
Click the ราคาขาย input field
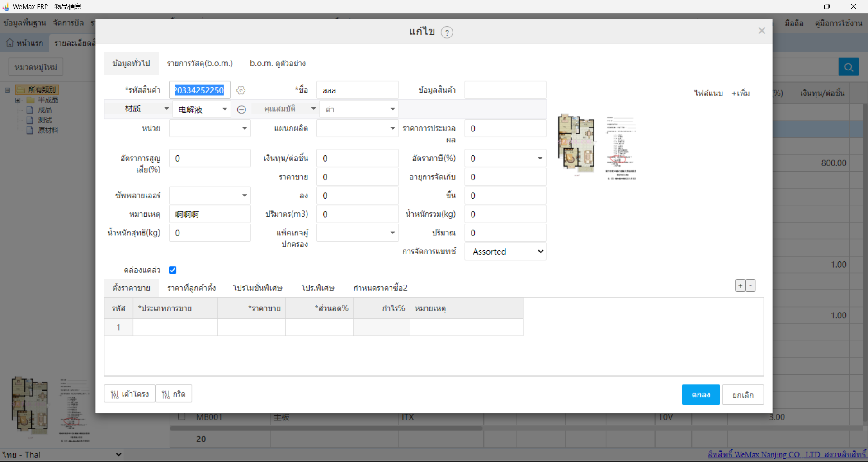pyautogui.click(x=357, y=177)
